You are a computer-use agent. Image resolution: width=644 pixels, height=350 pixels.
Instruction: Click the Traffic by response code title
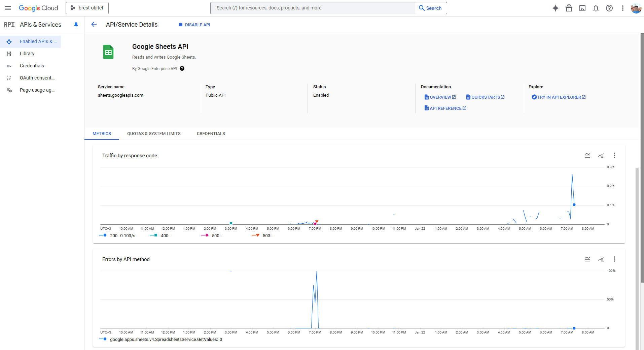130,156
